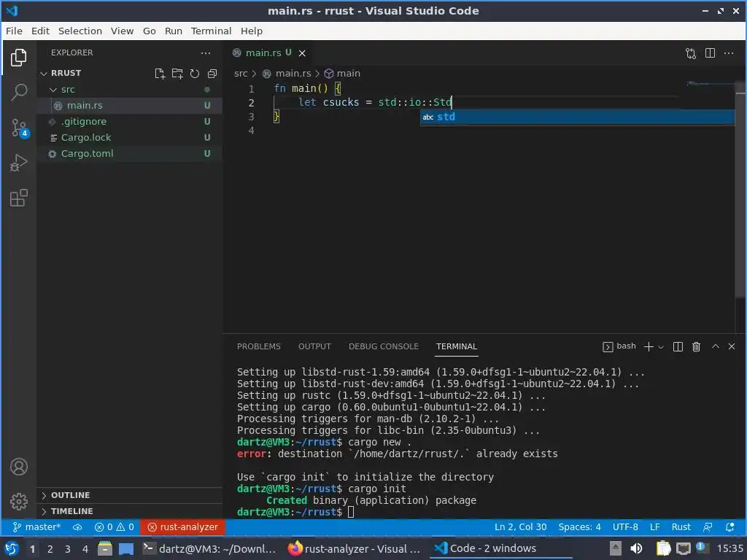The width and height of the screenshot is (747, 560).
Task: Switch to the PROBLEMS panel tab
Action: tap(259, 346)
